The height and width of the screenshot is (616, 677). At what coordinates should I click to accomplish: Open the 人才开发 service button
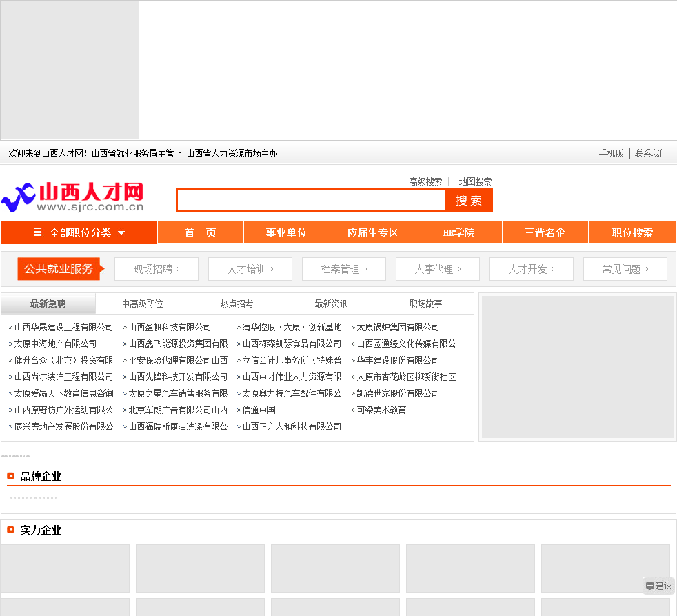[x=532, y=269]
